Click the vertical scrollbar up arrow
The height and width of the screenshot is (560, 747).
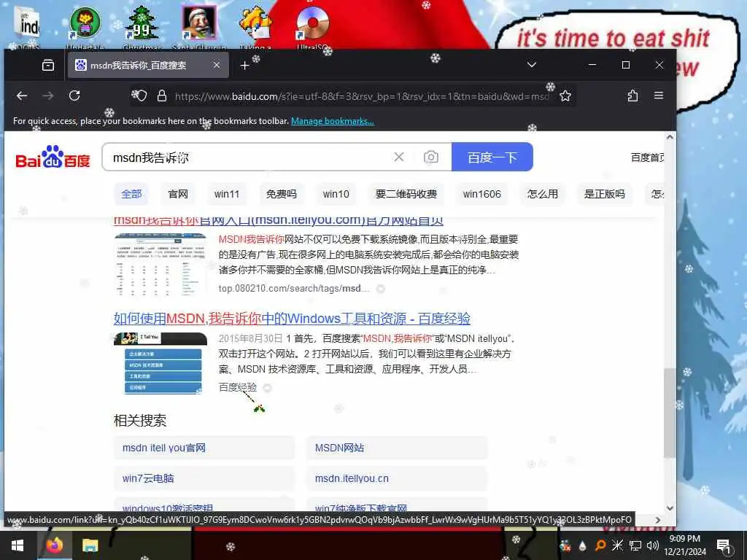670,138
